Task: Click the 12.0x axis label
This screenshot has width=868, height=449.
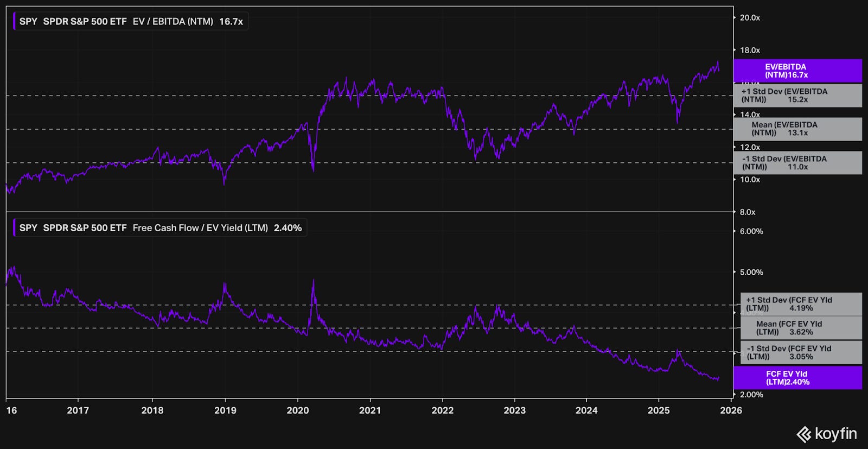Action: [x=750, y=147]
